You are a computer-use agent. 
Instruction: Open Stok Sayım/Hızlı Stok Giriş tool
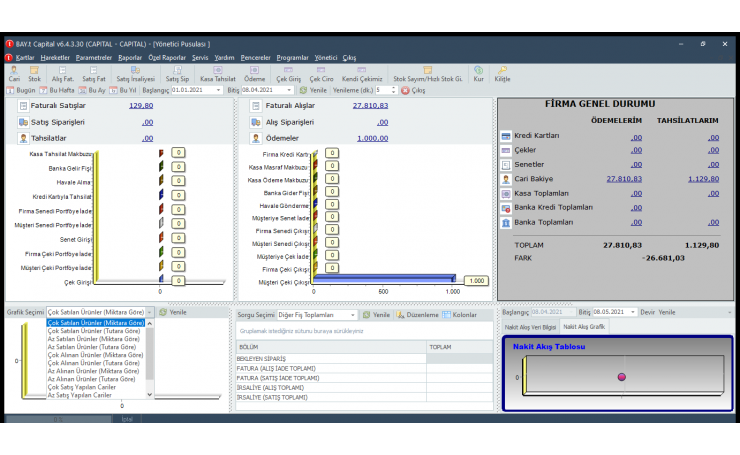pyautogui.click(x=427, y=73)
